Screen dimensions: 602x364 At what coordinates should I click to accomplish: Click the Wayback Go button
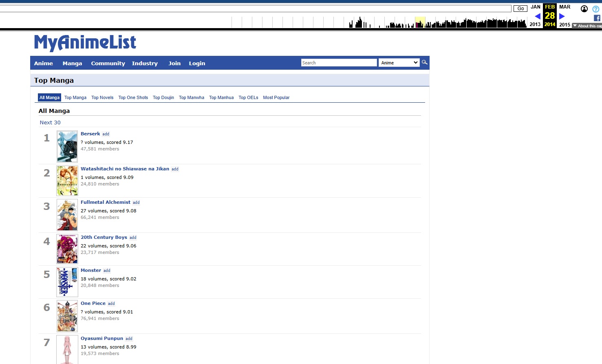pyautogui.click(x=520, y=9)
